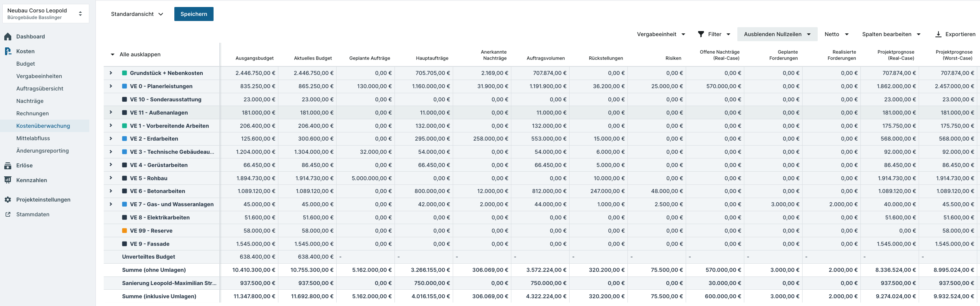Click the Projekteinstellungen gear icon
This screenshot has height=306, width=980.
coord(8,200)
